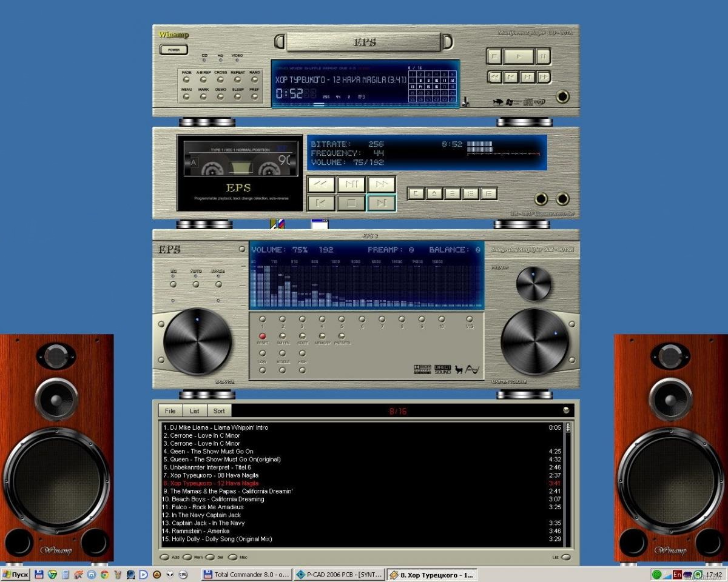Click the Add button in playlist

(164, 557)
